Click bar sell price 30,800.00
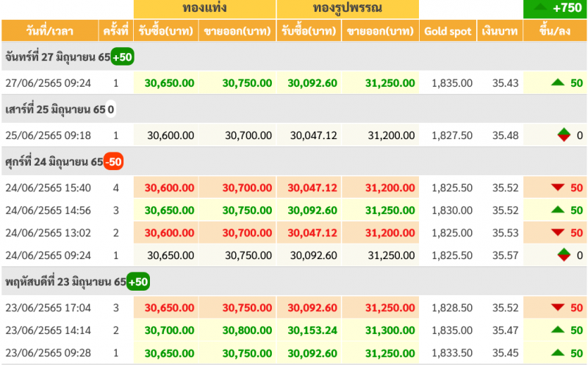The height and width of the screenshot is (365, 588). [x=247, y=330]
